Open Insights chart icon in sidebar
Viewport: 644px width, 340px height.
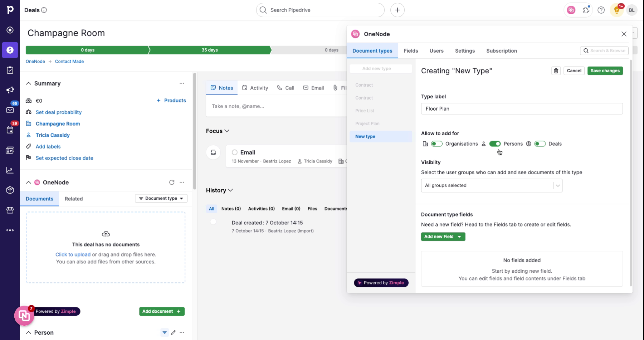point(10,170)
